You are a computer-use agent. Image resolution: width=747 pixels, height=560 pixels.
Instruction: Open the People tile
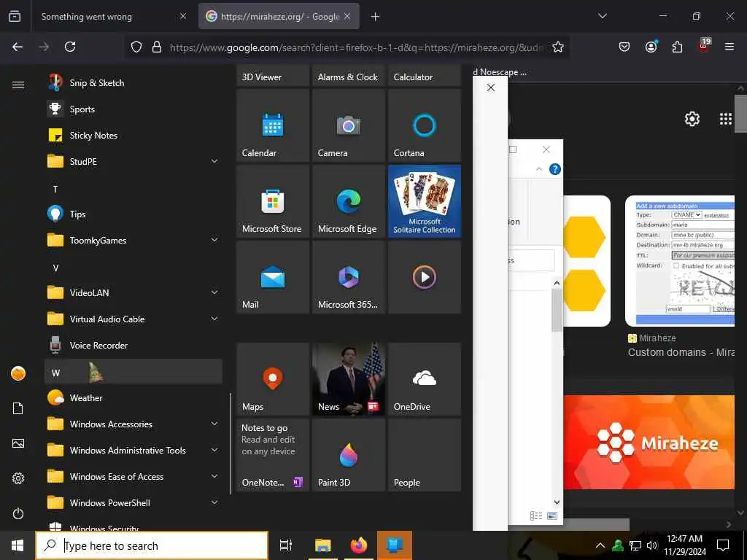(x=424, y=455)
